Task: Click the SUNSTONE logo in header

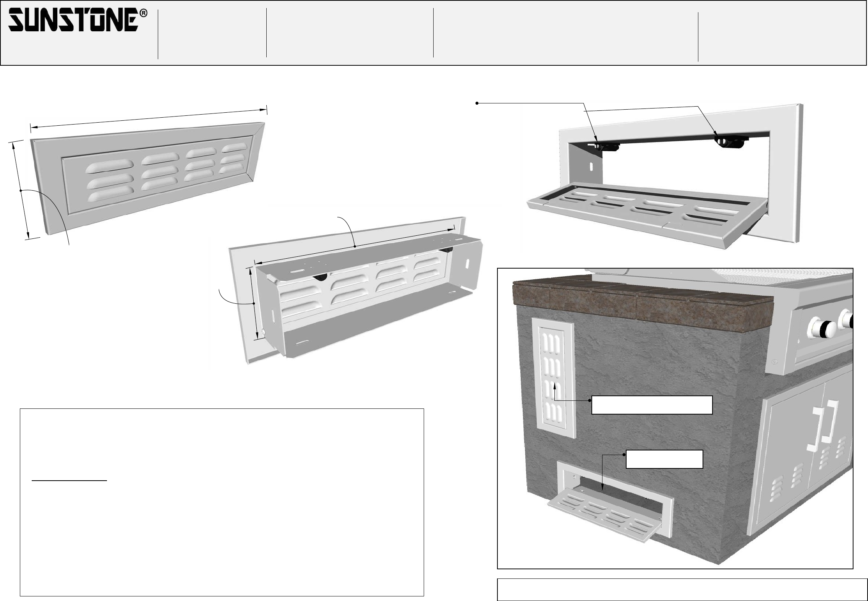Action: tap(73, 20)
